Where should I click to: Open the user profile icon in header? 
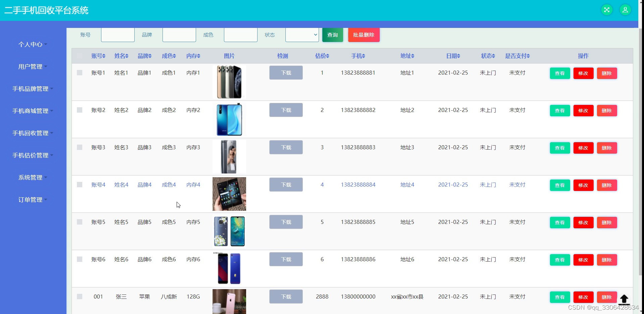pos(625,10)
